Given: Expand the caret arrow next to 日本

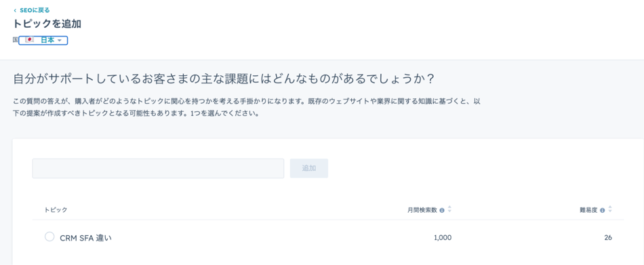Looking at the screenshot, I should coord(60,41).
